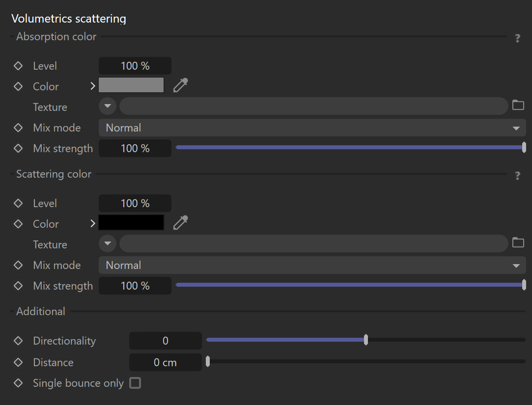The width and height of the screenshot is (532, 405).
Task: Toggle keyframe diamond for scattering Mix mode
Action: (x=18, y=265)
